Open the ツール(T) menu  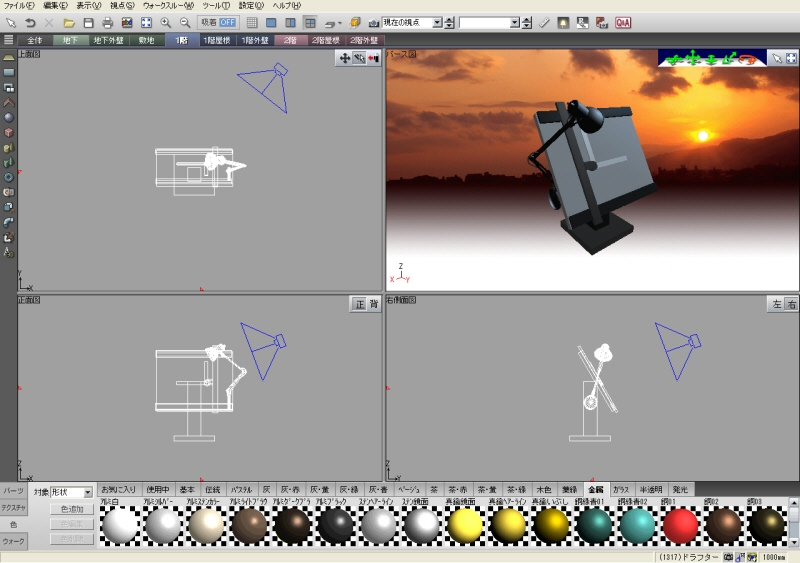pos(216,6)
